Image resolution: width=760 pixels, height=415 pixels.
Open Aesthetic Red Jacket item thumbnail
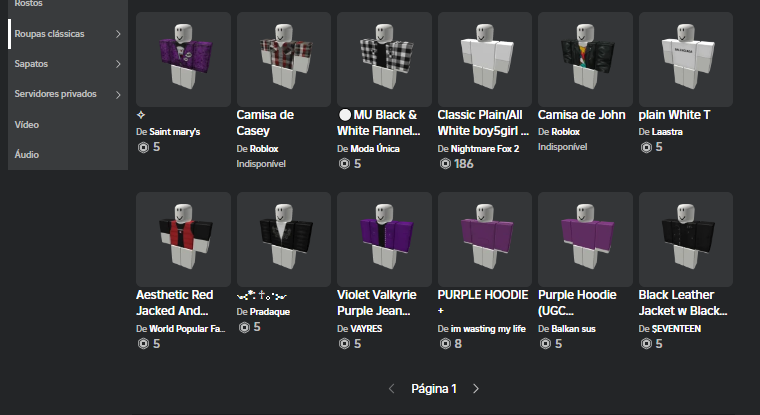pyautogui.click(x=183, y=239)
